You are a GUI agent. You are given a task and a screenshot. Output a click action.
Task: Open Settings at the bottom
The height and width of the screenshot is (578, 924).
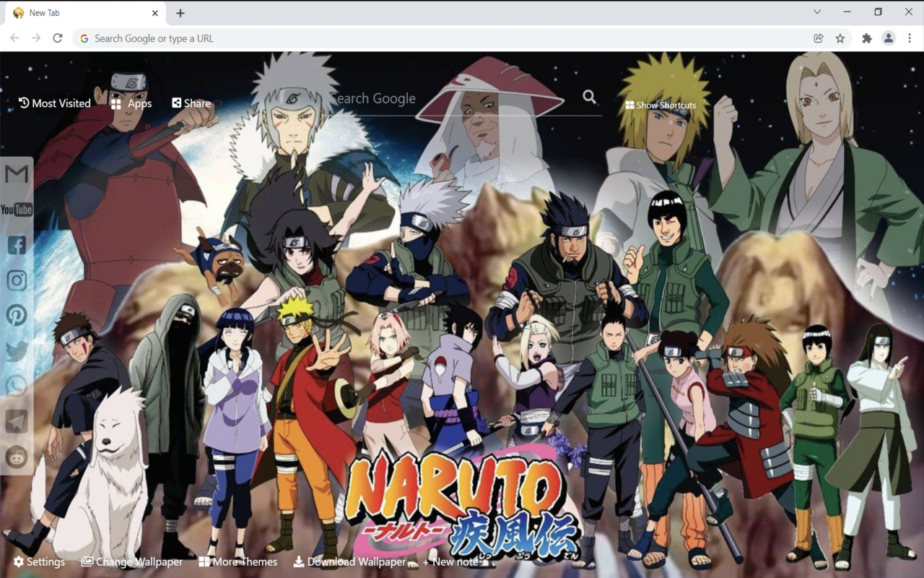point(39,561)
